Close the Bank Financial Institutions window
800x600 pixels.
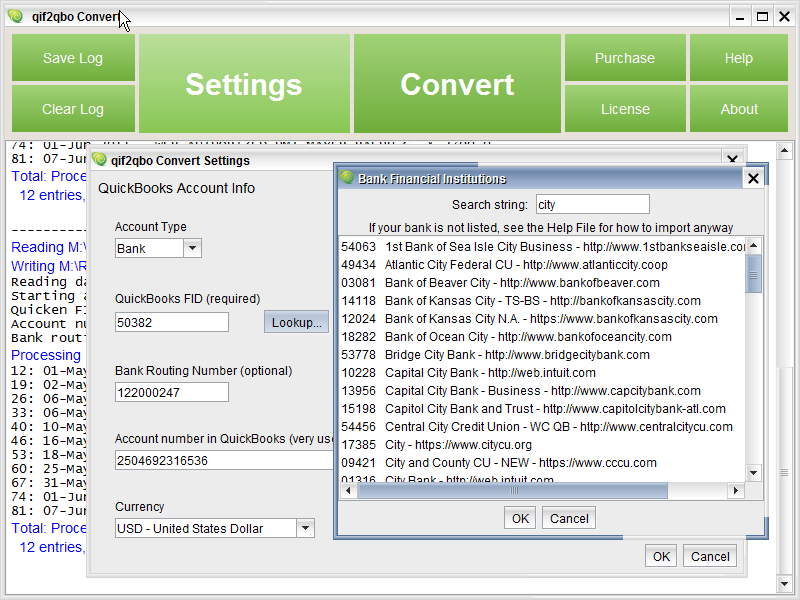click(x=753, y=178)
